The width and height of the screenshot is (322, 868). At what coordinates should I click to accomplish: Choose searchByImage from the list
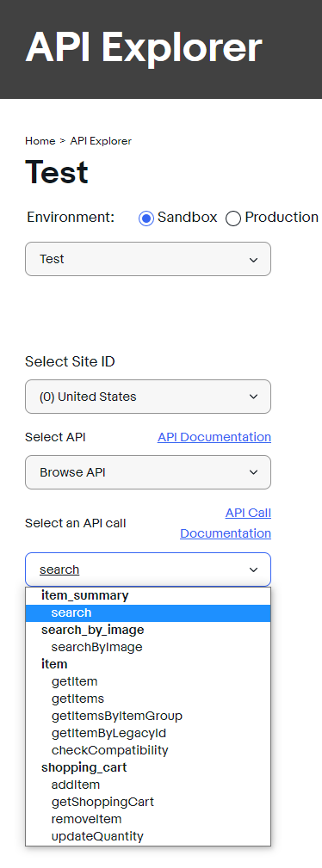(x=148, y=647)
